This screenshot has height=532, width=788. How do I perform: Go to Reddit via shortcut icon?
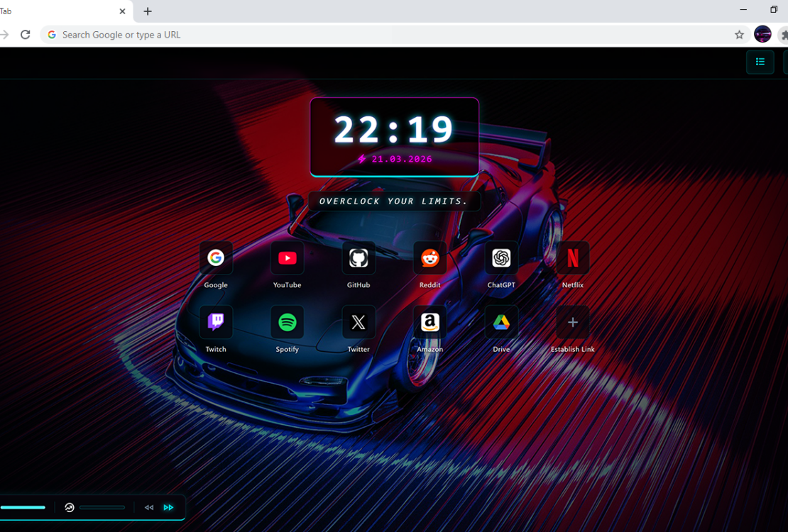(430, 258)
